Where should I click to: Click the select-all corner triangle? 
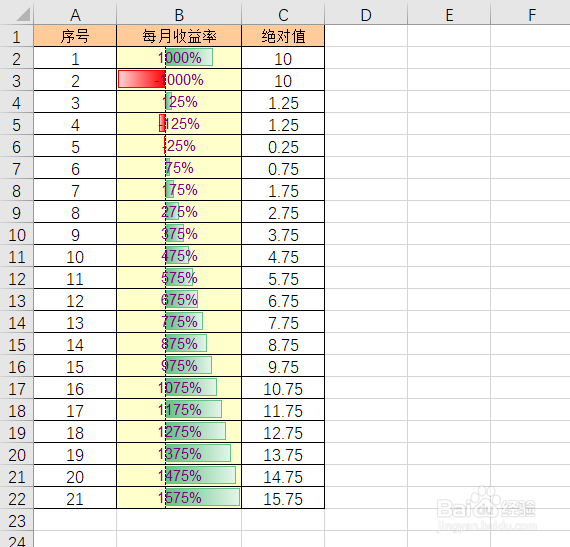point(23,15)
